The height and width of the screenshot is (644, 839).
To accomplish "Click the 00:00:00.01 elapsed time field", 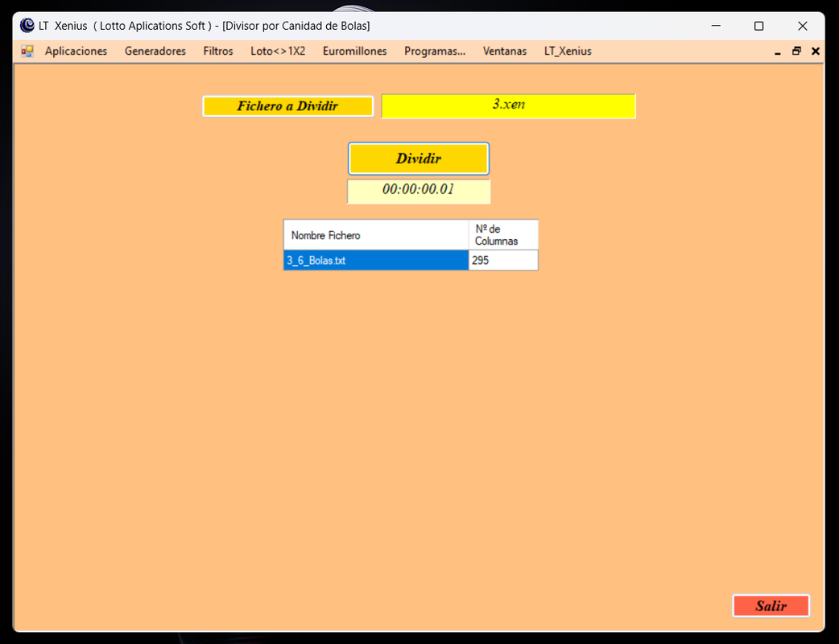I will (419, 191).
